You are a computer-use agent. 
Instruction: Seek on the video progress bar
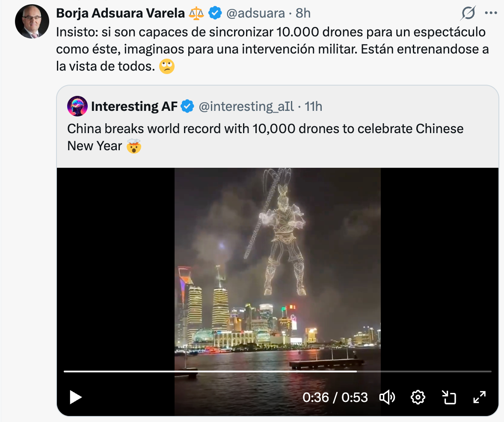point(277,371)
